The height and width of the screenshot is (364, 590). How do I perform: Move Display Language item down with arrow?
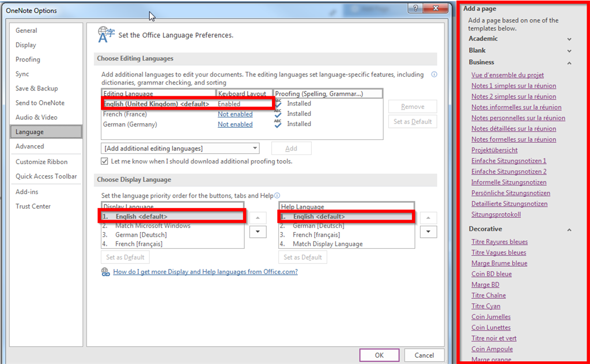pos(258,232)
